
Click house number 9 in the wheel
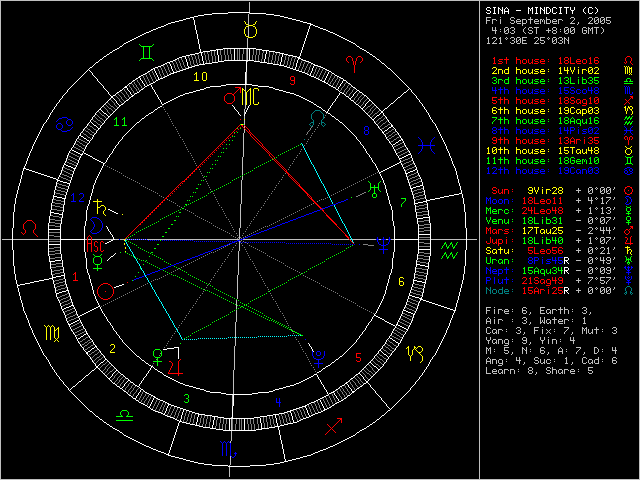293,81
